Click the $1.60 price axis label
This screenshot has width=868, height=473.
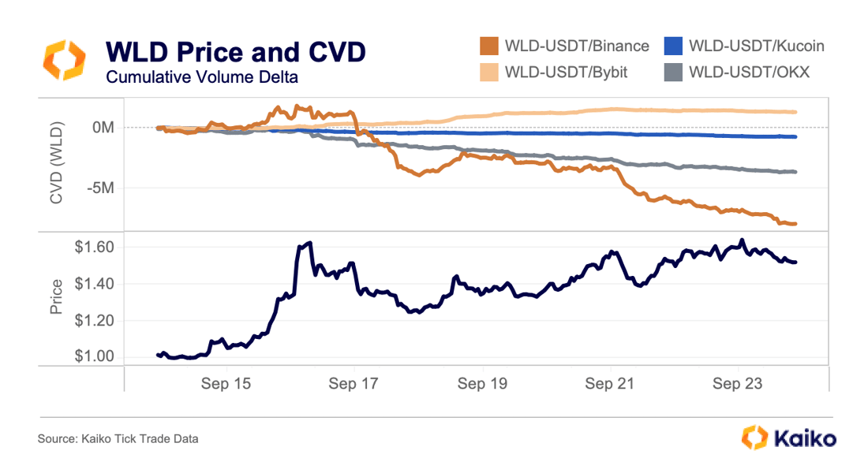(x=95, y=247)
